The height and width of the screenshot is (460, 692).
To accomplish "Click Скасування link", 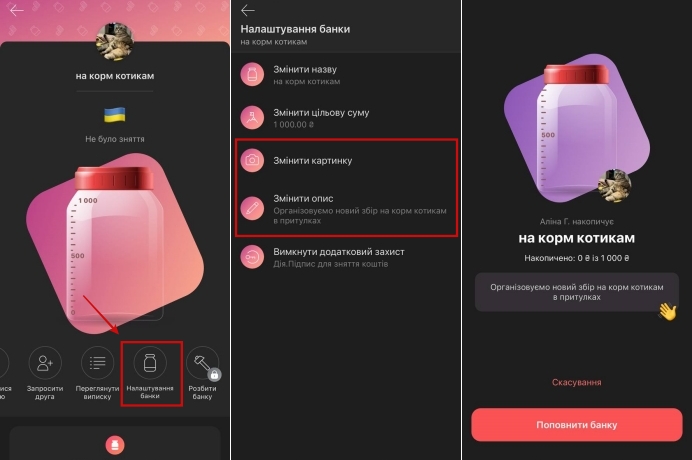I will coord(576,382).
